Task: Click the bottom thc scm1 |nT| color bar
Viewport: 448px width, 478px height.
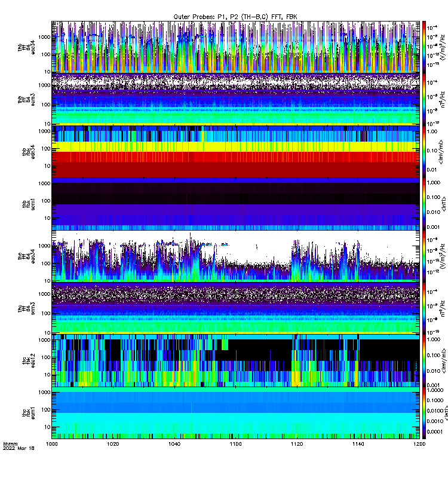Action: click(x=424, y=413)
